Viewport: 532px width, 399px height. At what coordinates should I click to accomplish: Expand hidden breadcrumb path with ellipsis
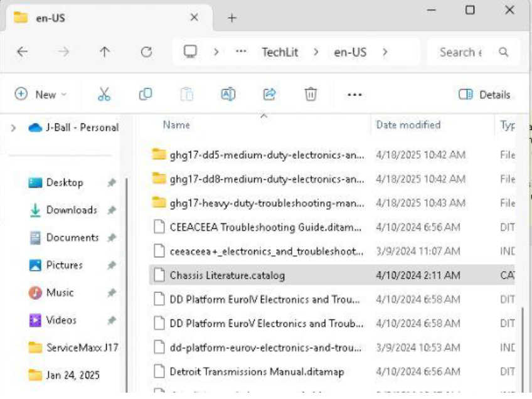click(x=241, y=53)
